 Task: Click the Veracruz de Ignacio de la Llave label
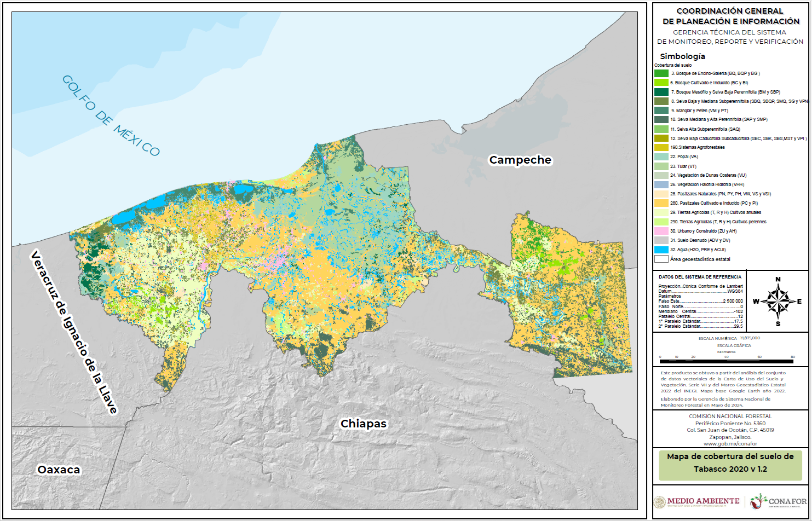point(74,332)
